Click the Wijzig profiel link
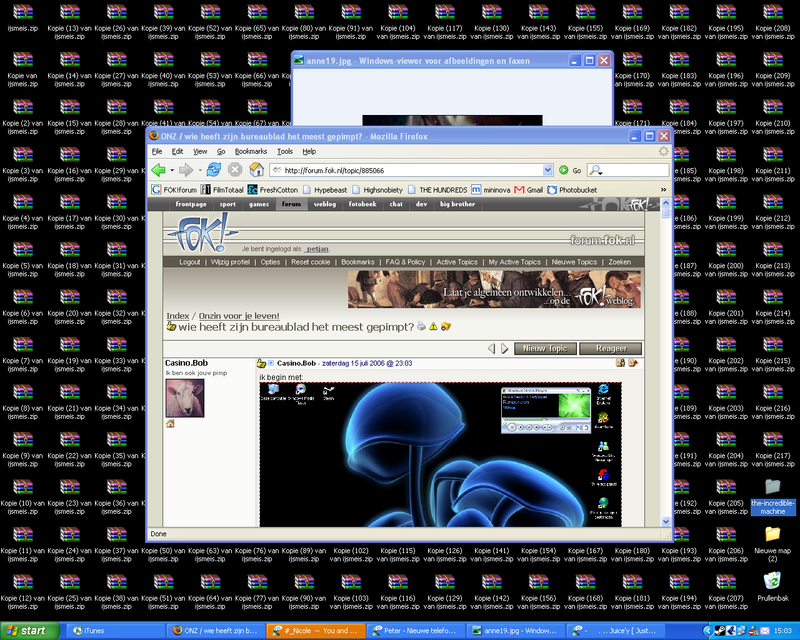Screen dimensions: 800x640 click(230, 262)
